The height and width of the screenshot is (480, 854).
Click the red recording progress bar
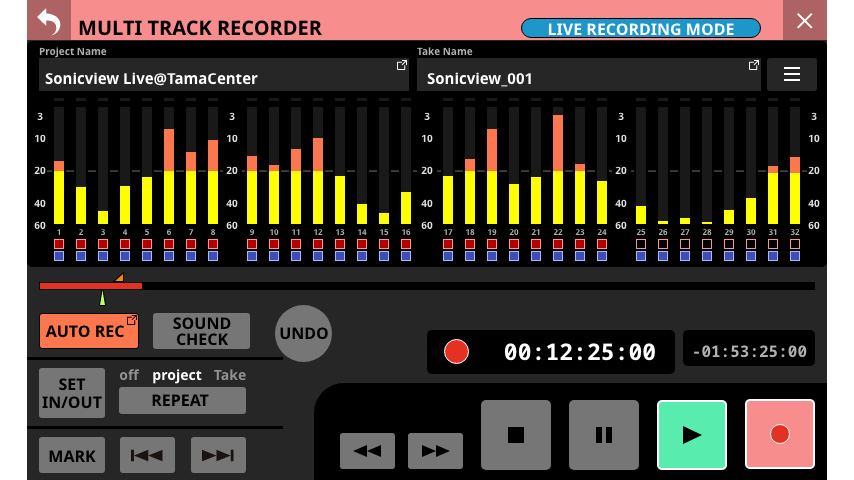point(90,286)
